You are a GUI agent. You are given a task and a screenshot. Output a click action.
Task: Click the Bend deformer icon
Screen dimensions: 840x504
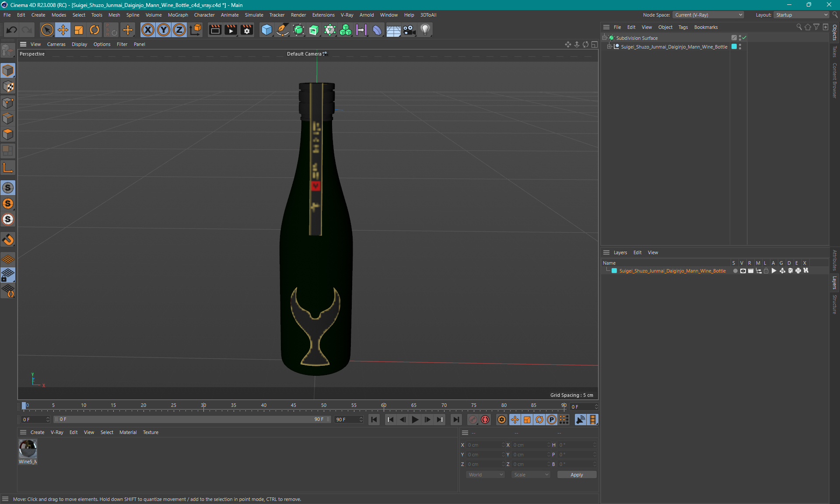tap(377, 30)
